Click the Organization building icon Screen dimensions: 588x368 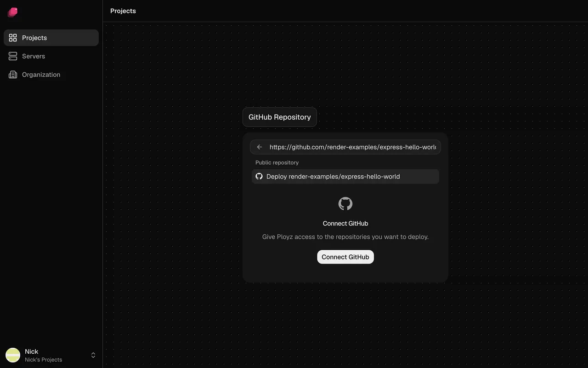[13, 75]
